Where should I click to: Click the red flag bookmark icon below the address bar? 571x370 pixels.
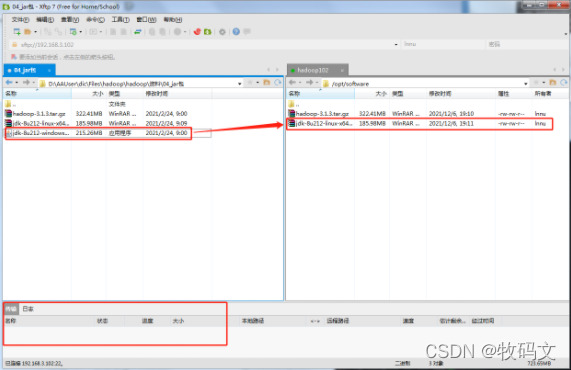[x=14, y=57]
